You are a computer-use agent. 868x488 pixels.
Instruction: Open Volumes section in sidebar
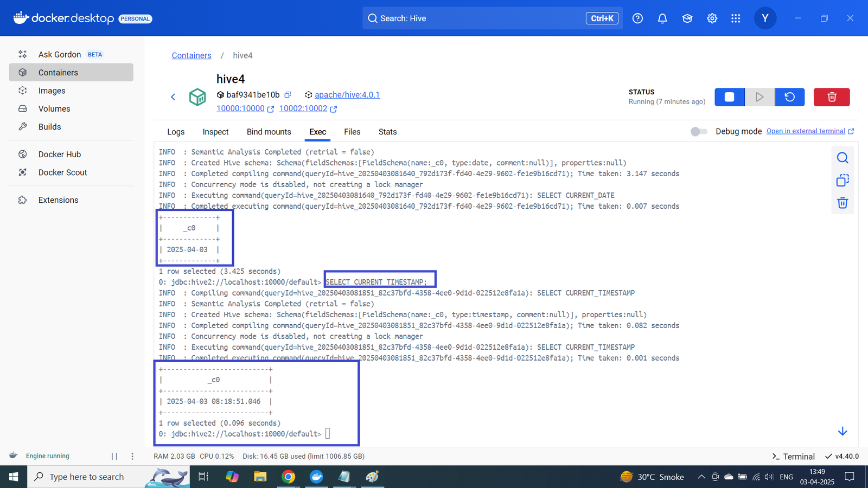(71, 108)
